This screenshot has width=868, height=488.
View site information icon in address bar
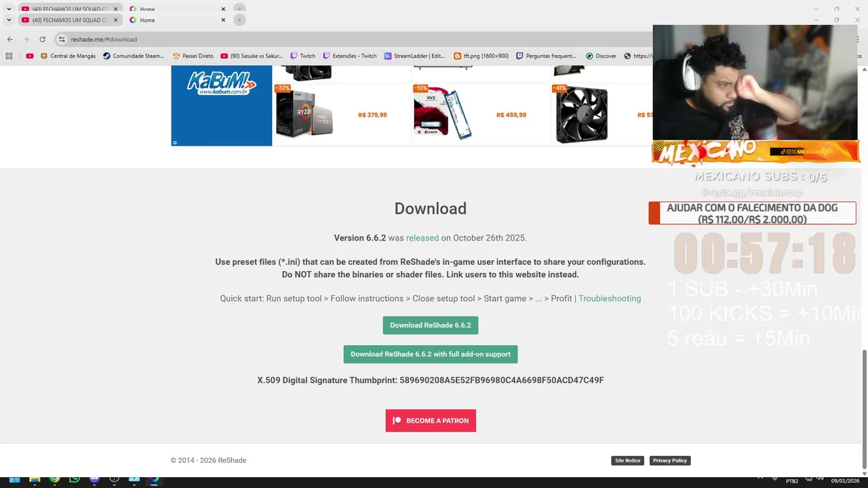62,39
